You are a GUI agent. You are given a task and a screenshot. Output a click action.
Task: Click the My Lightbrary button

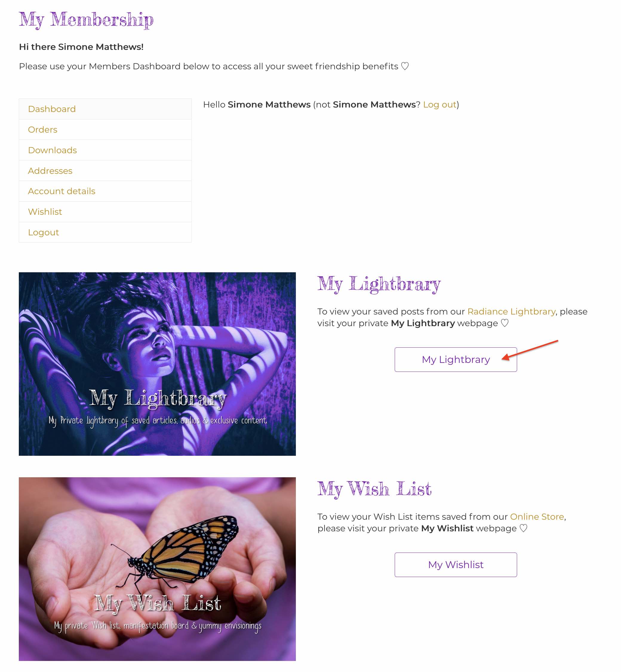point(456,359)
